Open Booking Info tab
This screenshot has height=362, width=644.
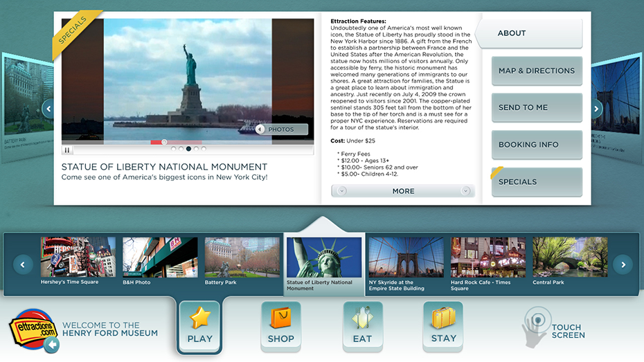coord(537,145)
